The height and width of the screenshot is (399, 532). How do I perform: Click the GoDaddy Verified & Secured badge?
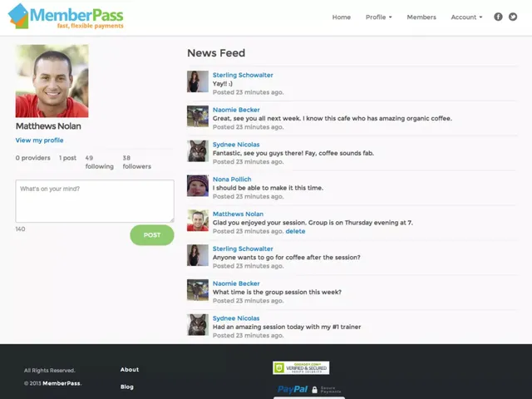click(301, 367)
